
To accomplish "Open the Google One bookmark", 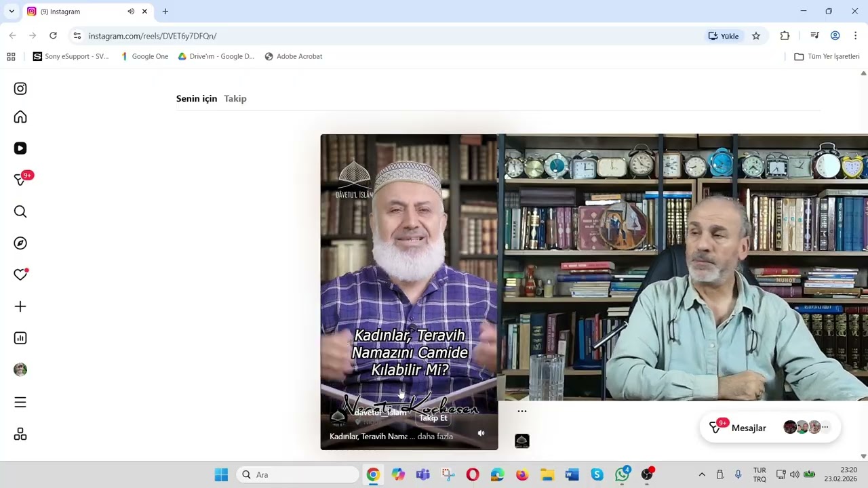I will 144,56.
